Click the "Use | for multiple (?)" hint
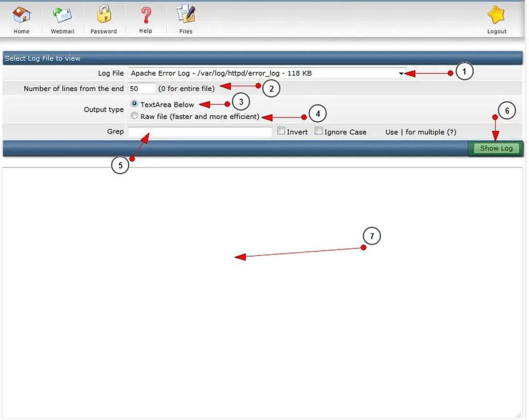The height and width of the screenshot is (420, 529). coord(421,132)
